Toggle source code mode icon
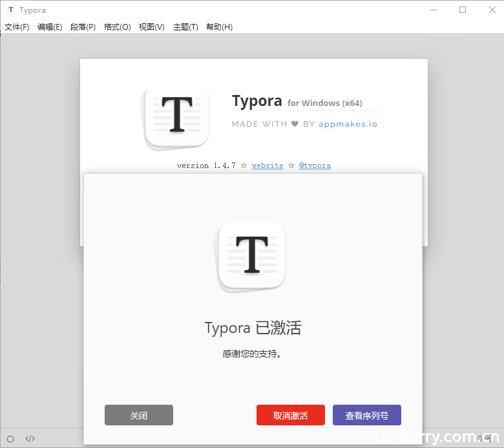Viewport: 504px width, 448px height. coord(30,439)
